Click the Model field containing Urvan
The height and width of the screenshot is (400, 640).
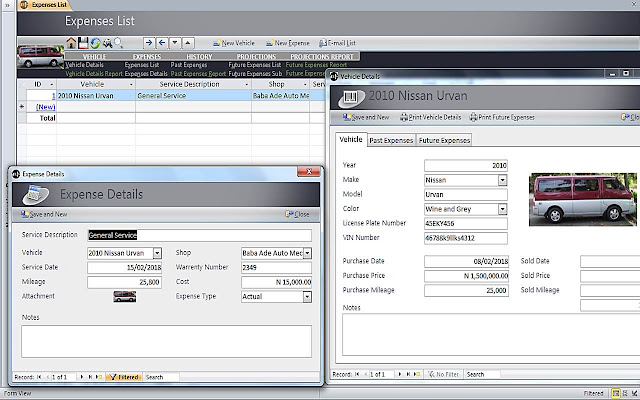pyautogui.click(x=466, y=194)
